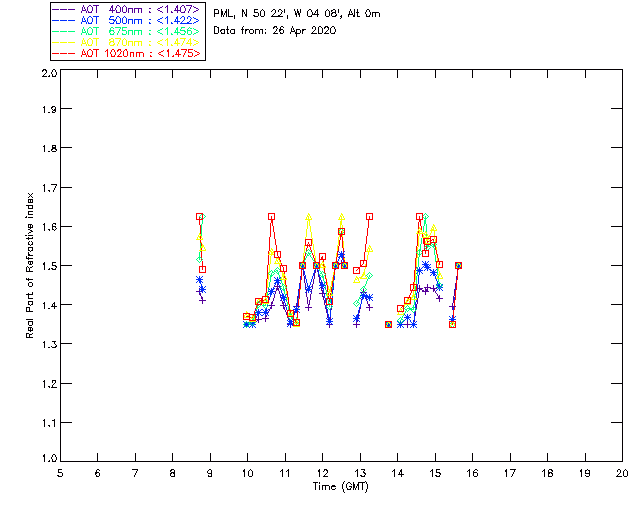This screenshot has height=512, width=640.
Task: Click the AOT 675nm green legend entry
Action: pyautogui.click(x=127, y=31)
